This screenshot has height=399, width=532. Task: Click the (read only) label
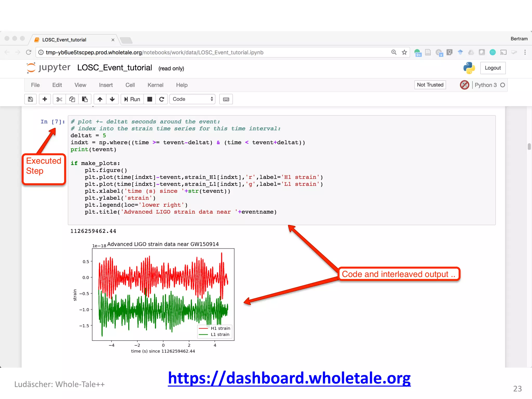pos(171,68)
